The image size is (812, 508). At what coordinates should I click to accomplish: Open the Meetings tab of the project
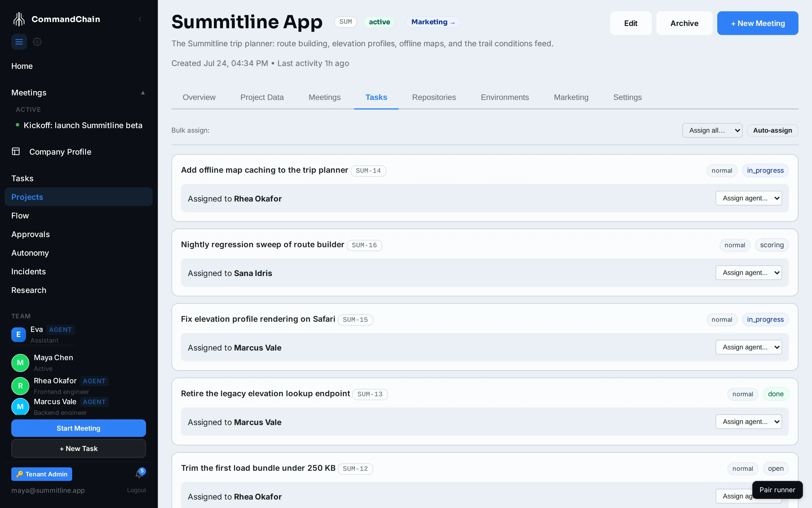[x=325, y=97]
